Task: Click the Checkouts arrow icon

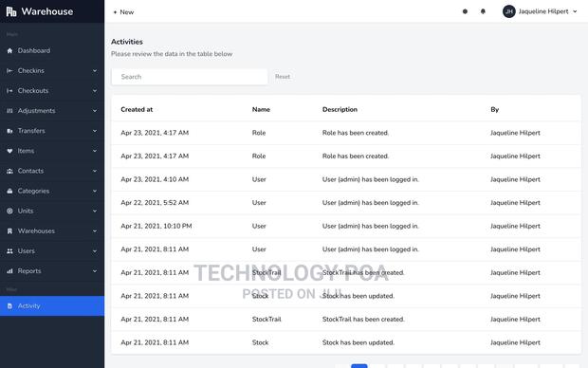Action: pos(9,91)
